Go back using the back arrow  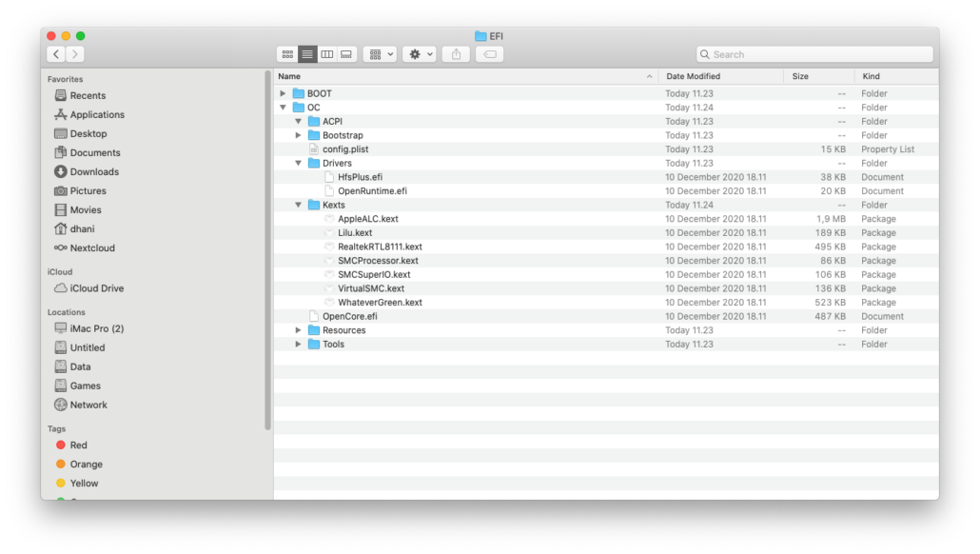(56, 54)
